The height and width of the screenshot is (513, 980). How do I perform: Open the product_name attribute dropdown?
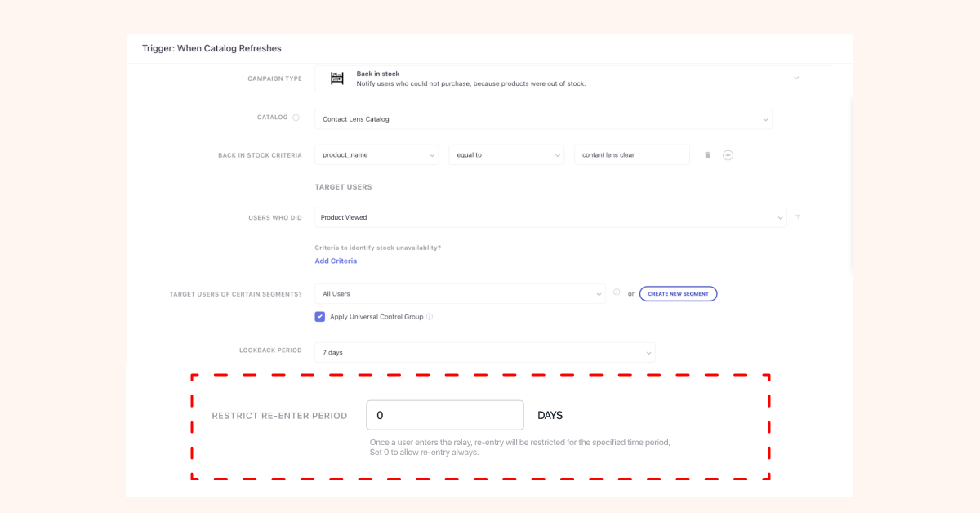(x=376, y=155)
